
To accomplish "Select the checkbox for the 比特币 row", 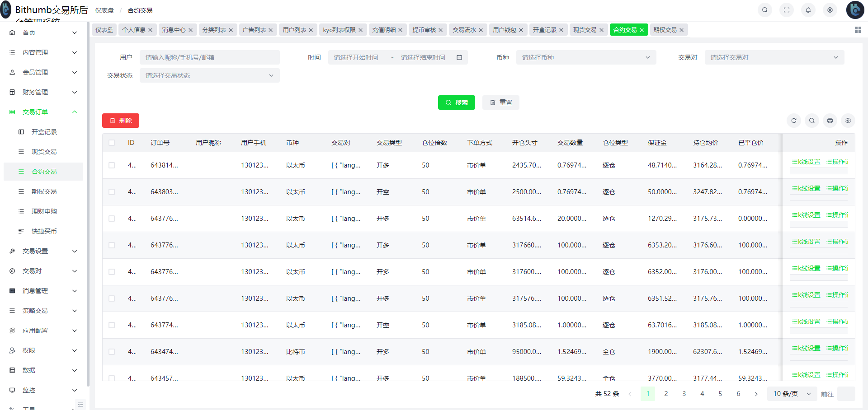I will (112, 352).
